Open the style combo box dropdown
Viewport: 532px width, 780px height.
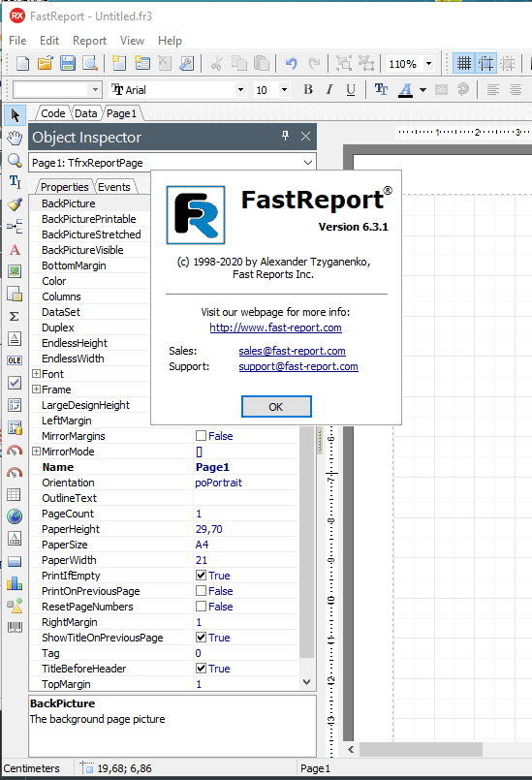(x=95, y=89)
